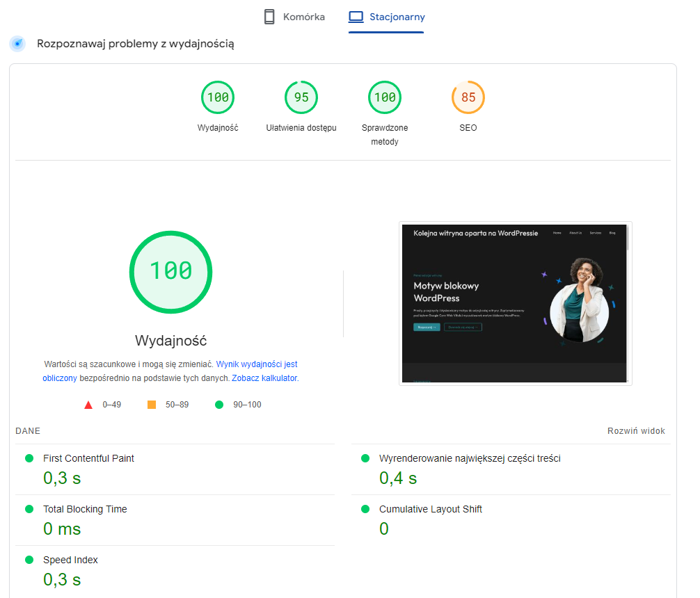This screenshot has width=700, height=598.
Task: Click the laptop icon beside Stacjonarny
Action: click(356, 17)
